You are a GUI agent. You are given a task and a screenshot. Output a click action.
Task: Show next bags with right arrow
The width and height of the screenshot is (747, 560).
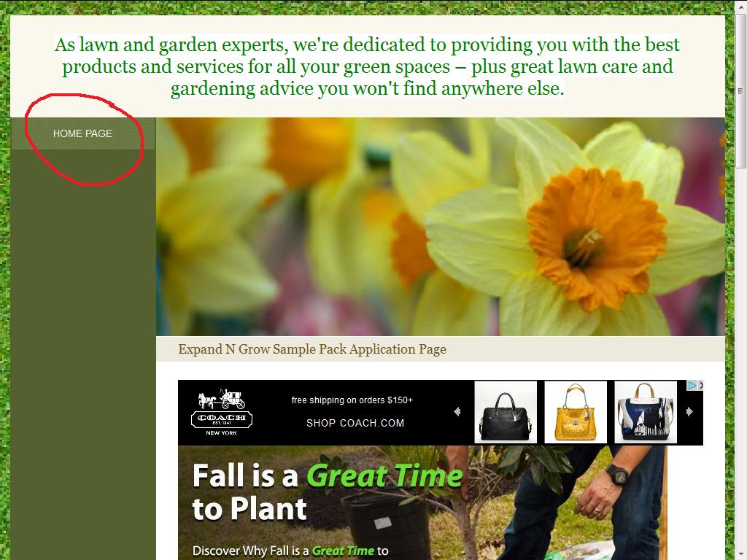[689, 411]
